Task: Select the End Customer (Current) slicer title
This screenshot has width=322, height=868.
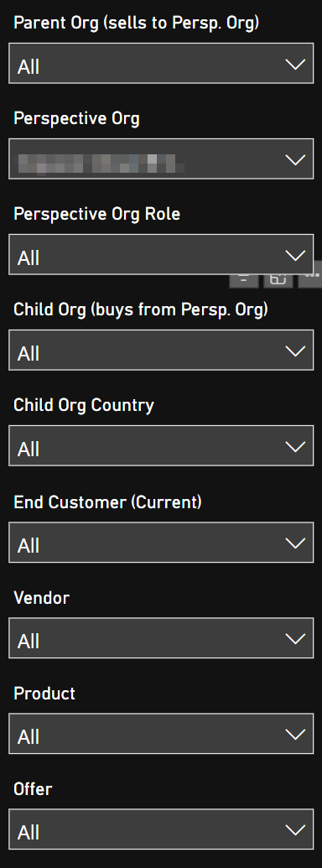Action: coord(107,502)
